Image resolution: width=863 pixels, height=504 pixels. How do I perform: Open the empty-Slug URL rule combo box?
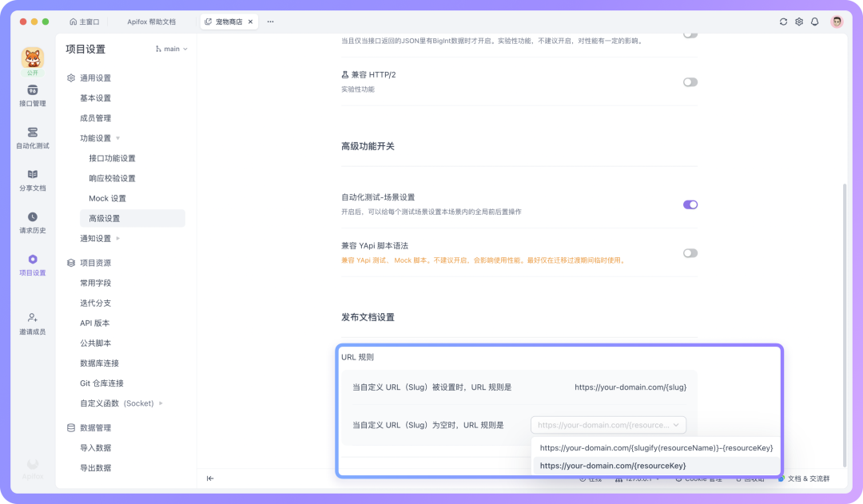tap(608, 425)
